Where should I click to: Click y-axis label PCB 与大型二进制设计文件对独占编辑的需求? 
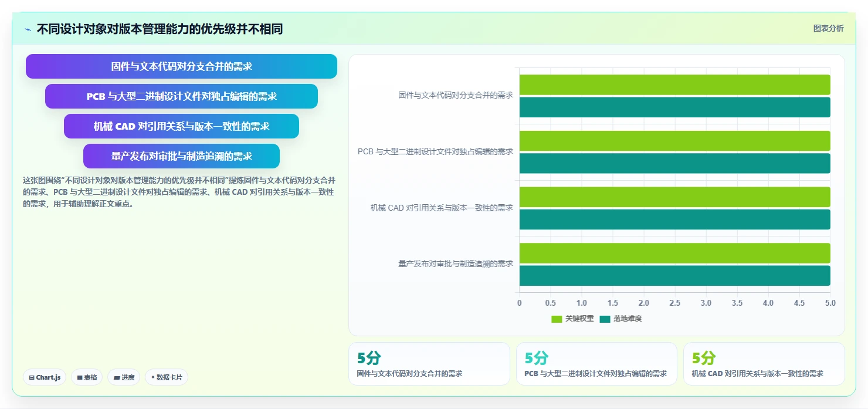click(435, 151)
